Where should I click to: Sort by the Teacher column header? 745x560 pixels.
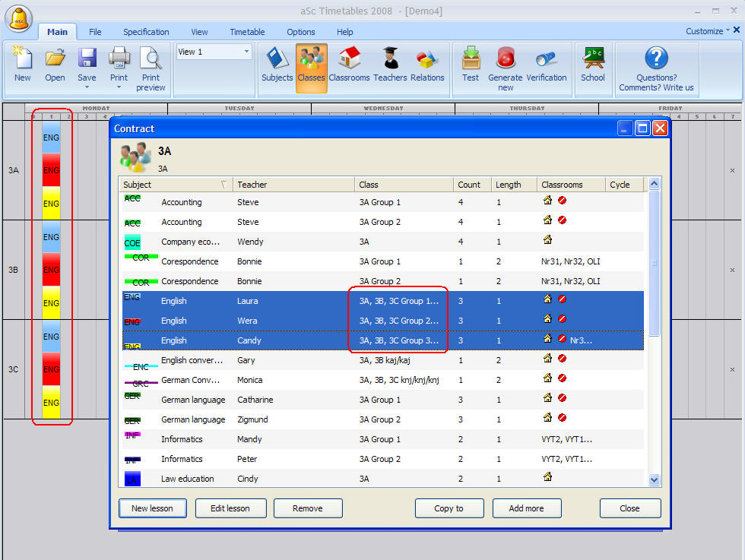(x=293, y=185)
